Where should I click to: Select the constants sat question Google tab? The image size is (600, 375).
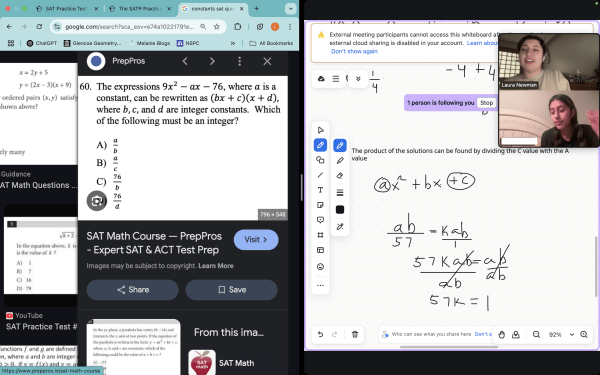213,8
